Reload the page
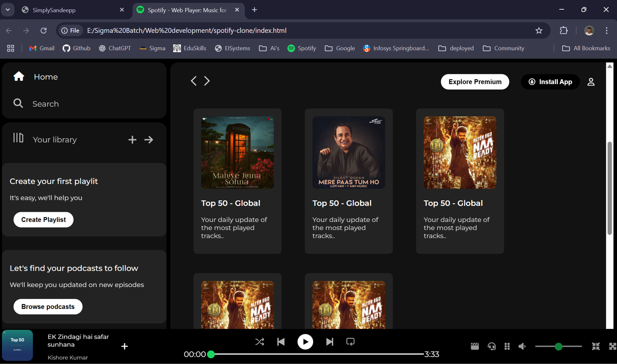 [x=44, y=30]
